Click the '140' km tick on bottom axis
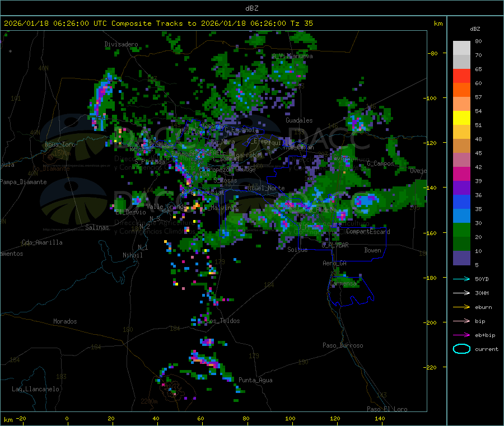The height and width of the screenshot is (426, 504). tap(380, 418)
